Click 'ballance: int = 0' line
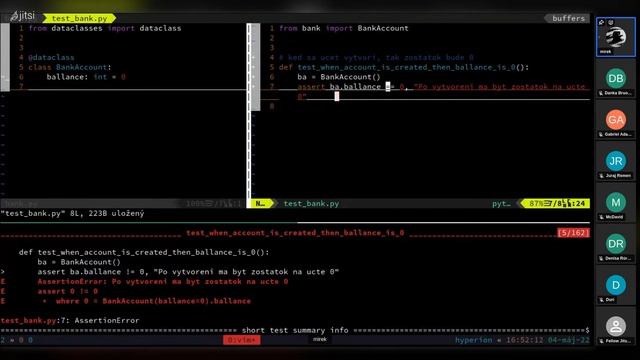Screen dimensions: 640x360 [x=86, y=77]
